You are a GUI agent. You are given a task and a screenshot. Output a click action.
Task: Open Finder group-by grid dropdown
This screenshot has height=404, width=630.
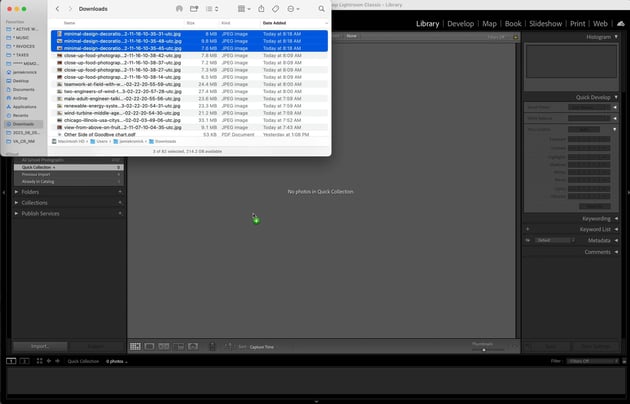click(x=244, y=9)
